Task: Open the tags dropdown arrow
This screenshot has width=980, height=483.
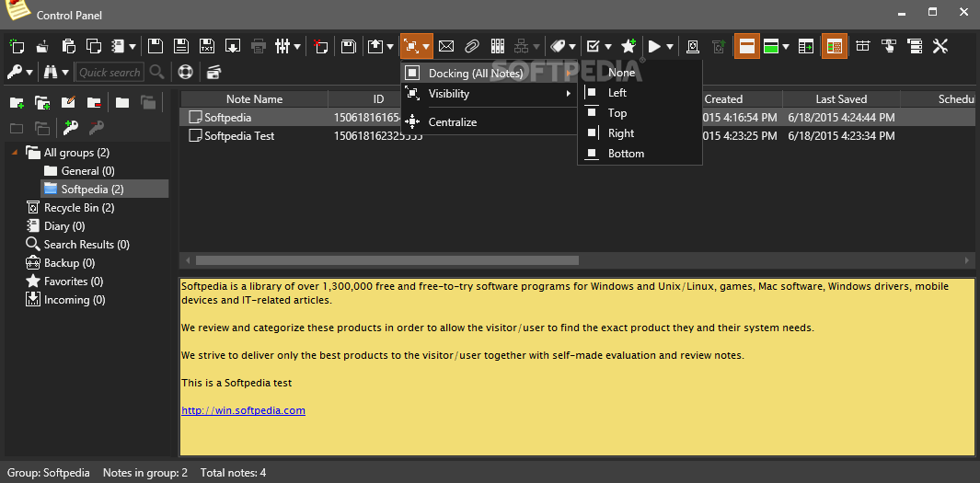Action: point(571,46)
